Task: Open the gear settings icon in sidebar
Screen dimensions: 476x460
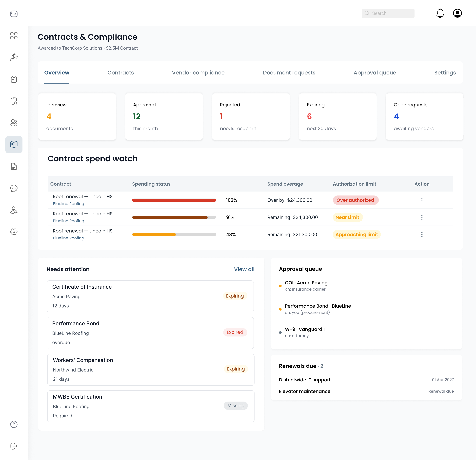Action: (x=14, y=232)
